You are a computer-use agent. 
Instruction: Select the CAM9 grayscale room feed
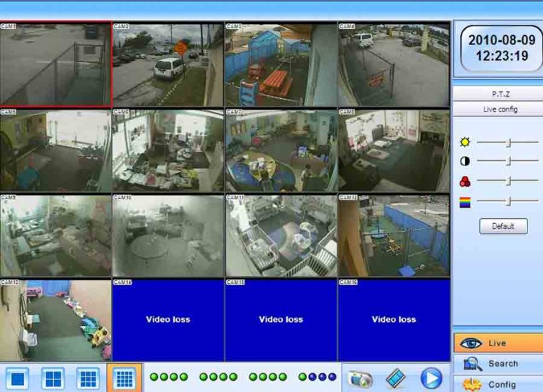point(55,236)
